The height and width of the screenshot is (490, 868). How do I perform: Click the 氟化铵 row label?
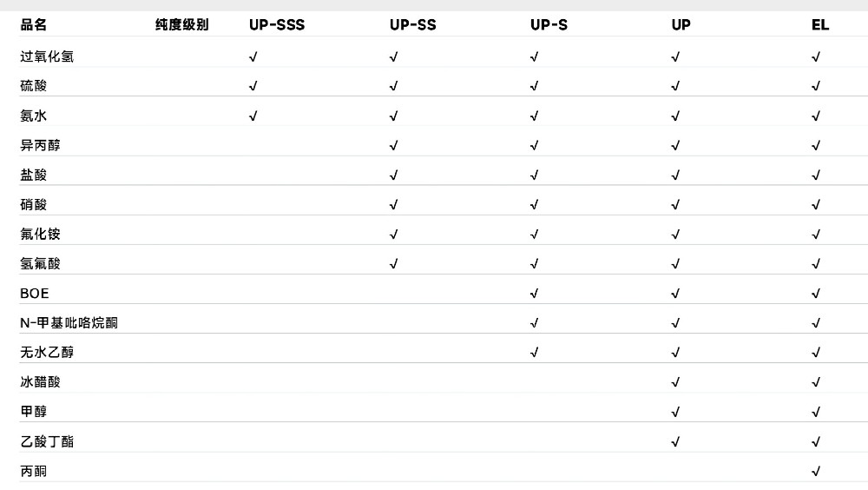41,235
